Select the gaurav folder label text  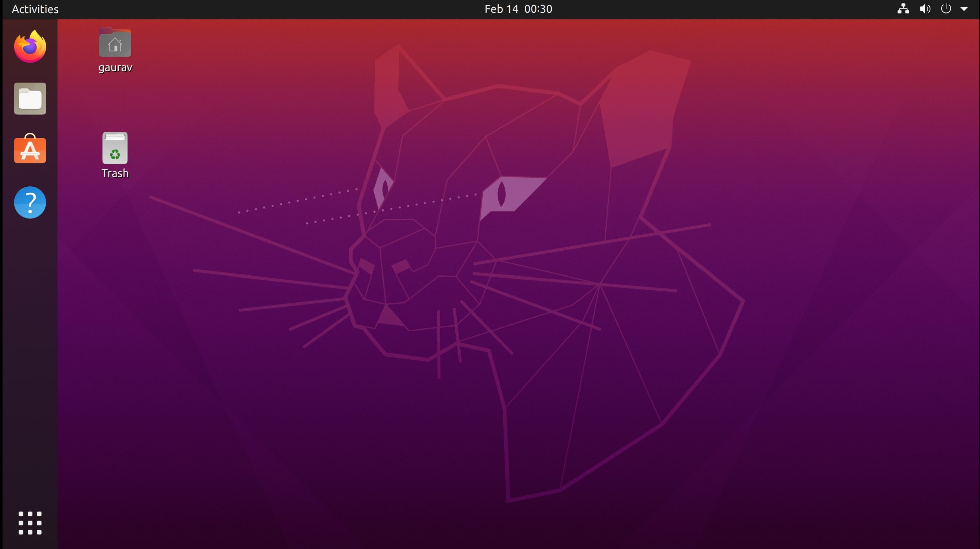point(115,67)
